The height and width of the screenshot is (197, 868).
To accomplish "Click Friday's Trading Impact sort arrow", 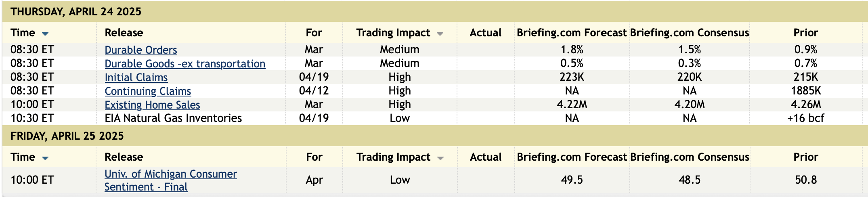I will pyautogui.click(x=440, y=158).
